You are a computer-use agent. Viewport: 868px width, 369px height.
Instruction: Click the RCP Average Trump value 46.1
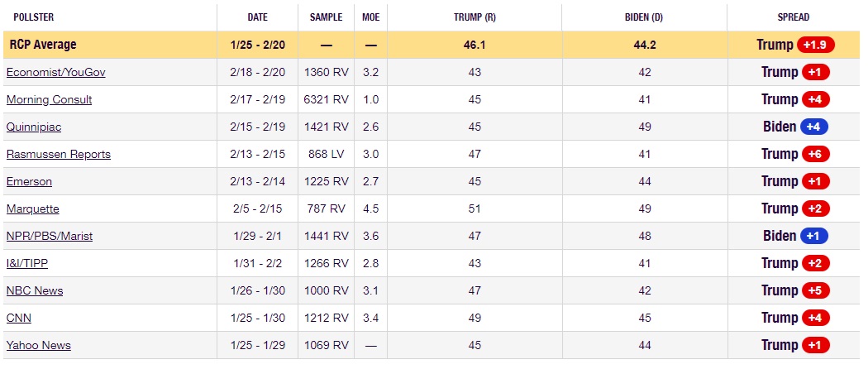pos(475,45)
